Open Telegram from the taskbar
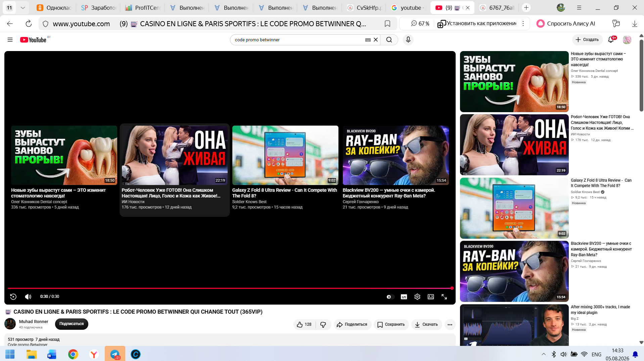This screenshot has height=361, width=644. click(x=115, y=354)
